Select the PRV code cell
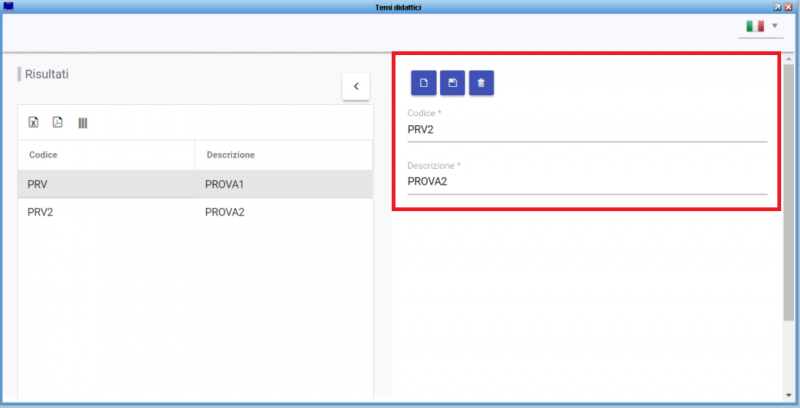 [106, 184]
